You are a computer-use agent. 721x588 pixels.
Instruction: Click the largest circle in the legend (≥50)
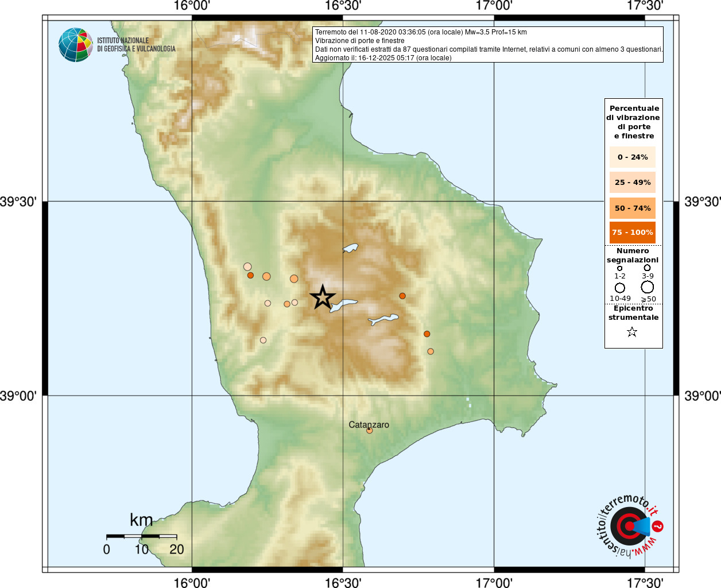pyautogui.click(x=648, y=287)
